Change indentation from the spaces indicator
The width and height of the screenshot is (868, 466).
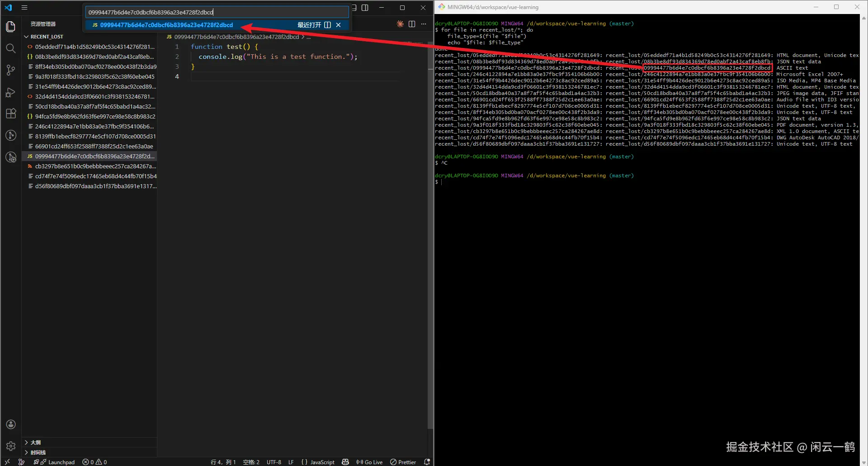pyautogui.click(x=251, y=462)
